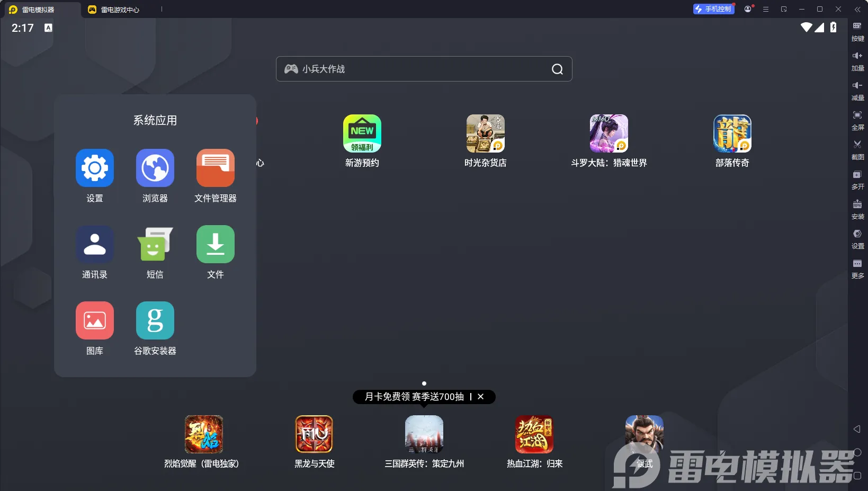This screenshot has width=868, height=491.
Task: Click 减量 to decrease volume
Action: tap(858, 91)
